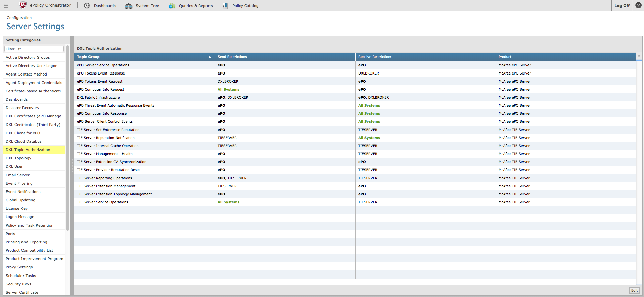The width and height of the screenshot is (644, 297).
Task: Select Agent Contact Method category
Action: (34, 74)
